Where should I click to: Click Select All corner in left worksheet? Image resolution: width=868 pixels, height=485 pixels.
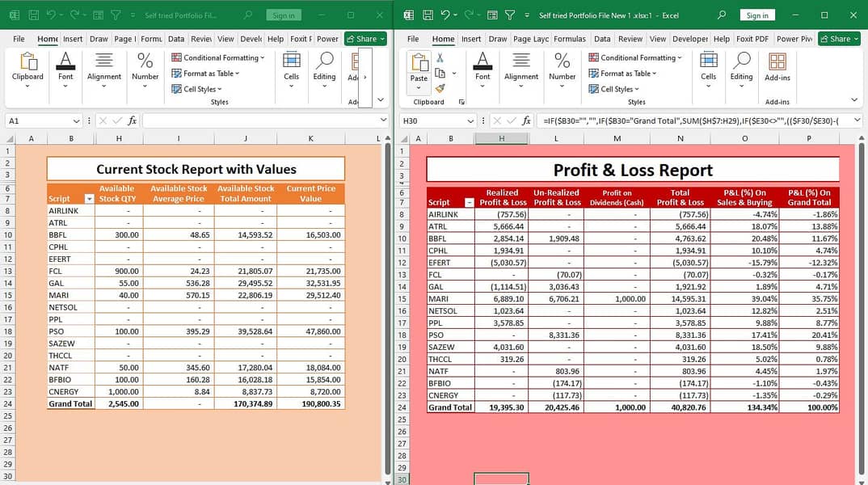tap(10, 138)
